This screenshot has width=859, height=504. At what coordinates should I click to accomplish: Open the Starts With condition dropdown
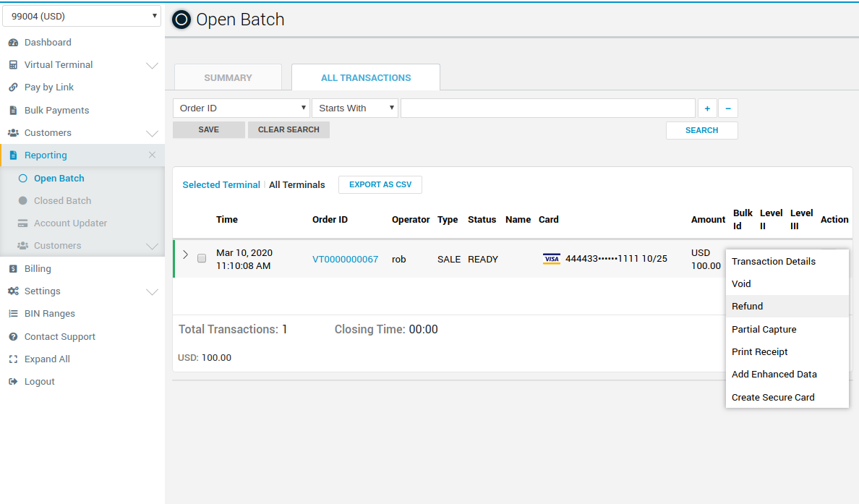coord(355,108)
